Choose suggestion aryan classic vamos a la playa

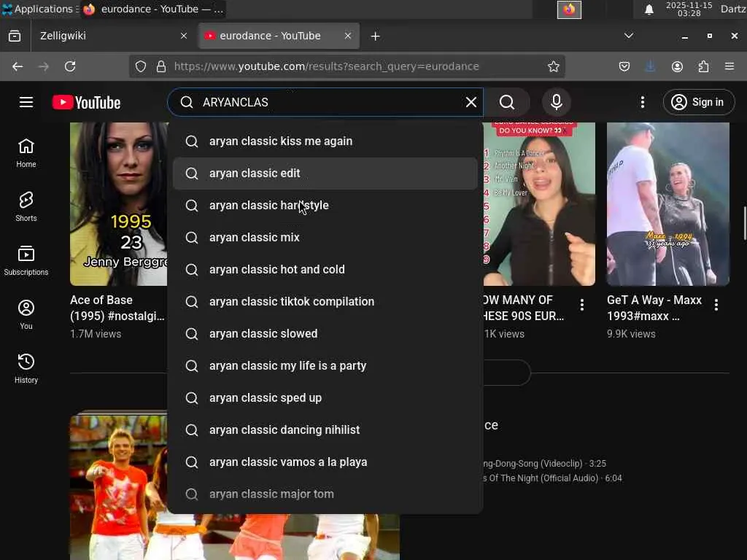pyautogui.click(x=325, y=462)
